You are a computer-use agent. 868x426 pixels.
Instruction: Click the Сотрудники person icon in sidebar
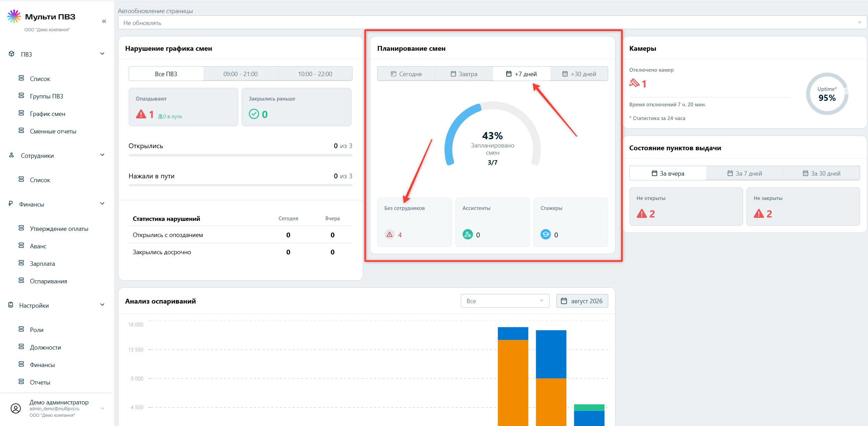pyautogui.click(x=12, y=155)
